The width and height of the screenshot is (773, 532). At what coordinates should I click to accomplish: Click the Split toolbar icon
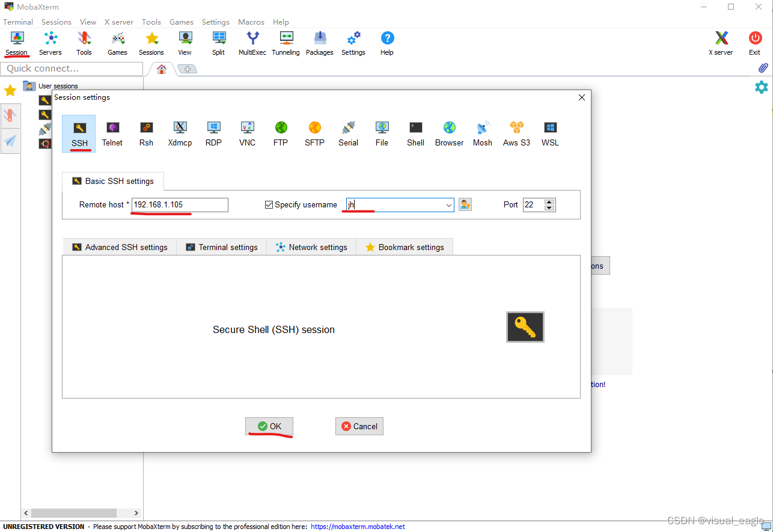(219, 43)
